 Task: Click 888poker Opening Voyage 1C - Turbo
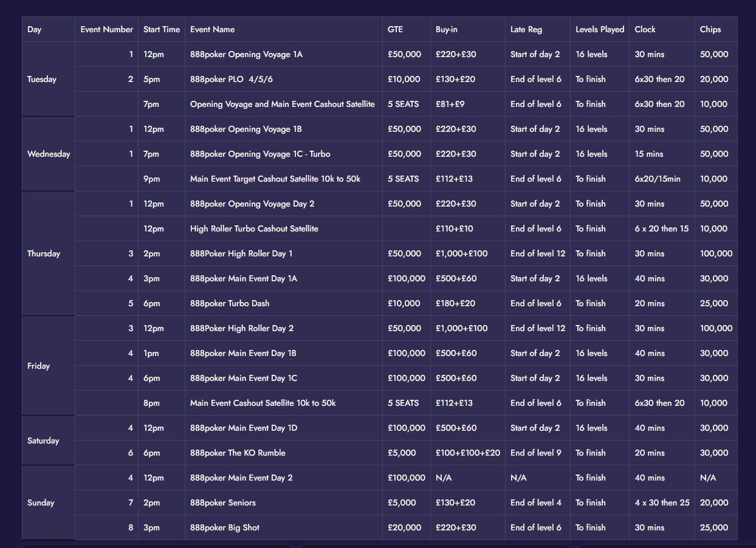point(260,154)
